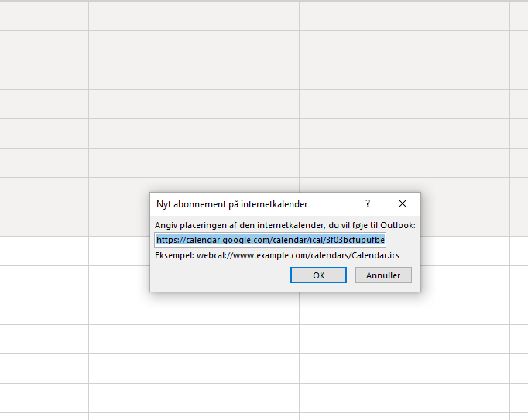Click Annuller to cancel the subscription

[383, 275]
